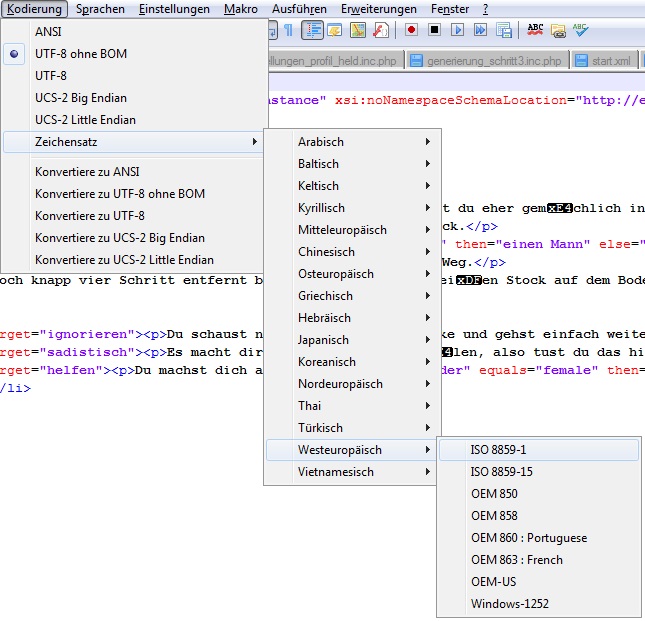645x621 pixels.
Task: Click Konvertiere zu UTF-8 ohne BOM
Action: (120, 194)
